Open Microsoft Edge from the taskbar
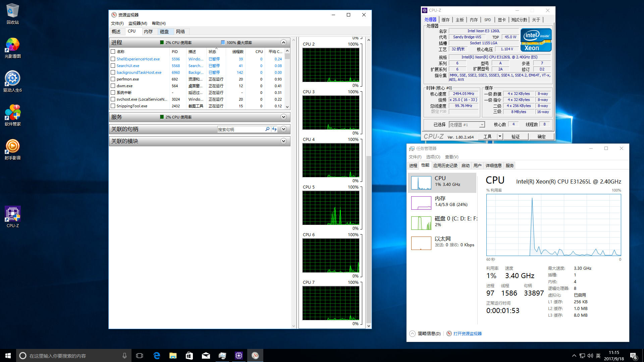 pyautogui.click(x=156, y=356)
